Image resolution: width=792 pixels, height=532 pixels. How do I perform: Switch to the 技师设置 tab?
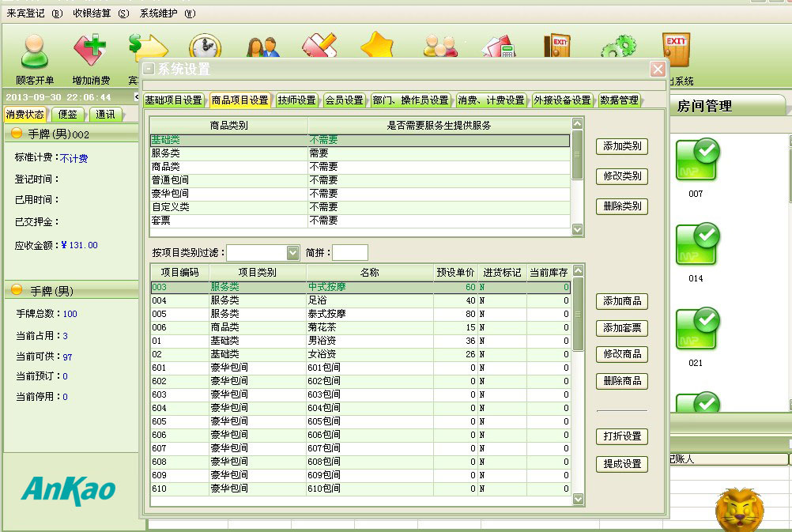[296, 100]
